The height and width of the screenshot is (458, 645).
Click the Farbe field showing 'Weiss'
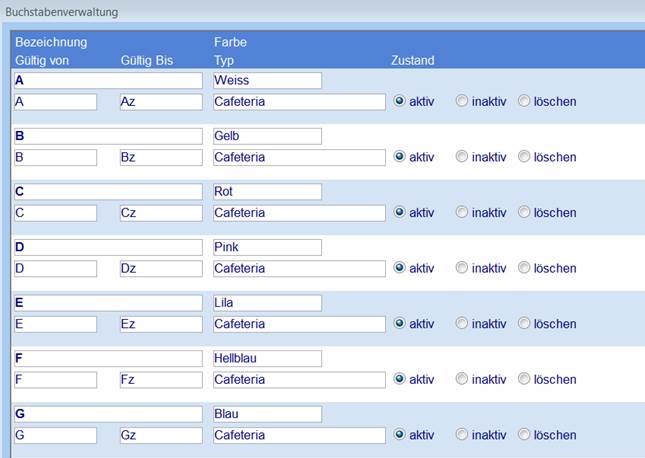(267, 81)
